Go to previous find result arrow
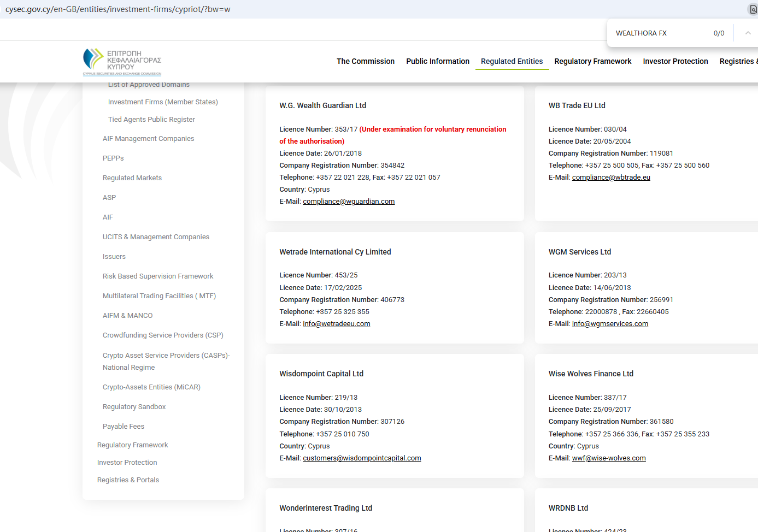 748,33
